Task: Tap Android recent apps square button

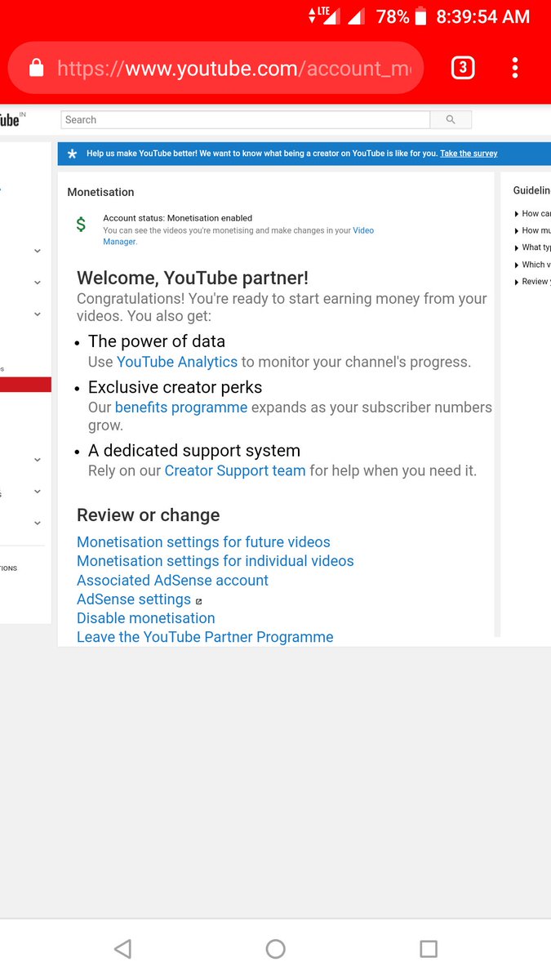Action: (x=429, y=948)
